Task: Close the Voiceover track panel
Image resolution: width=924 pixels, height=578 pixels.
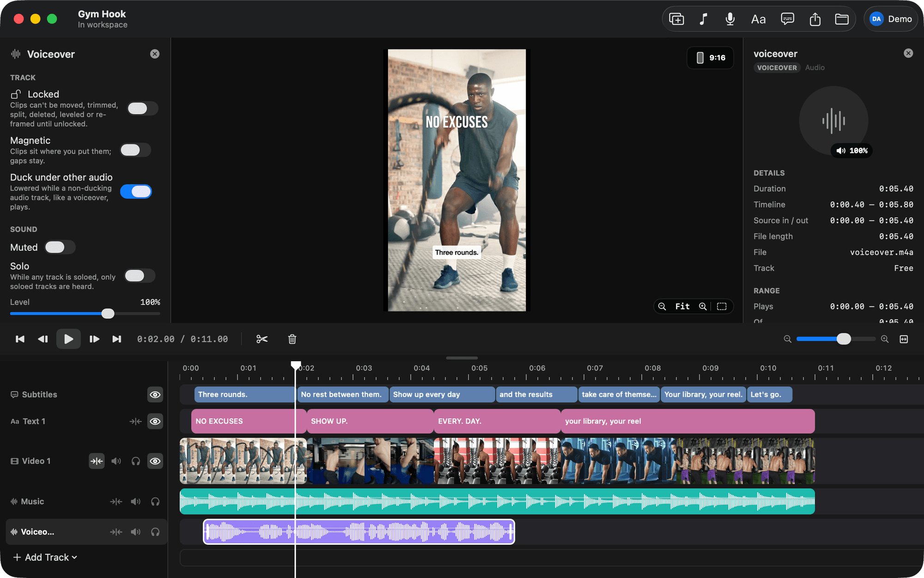Action: click(155, 54)
